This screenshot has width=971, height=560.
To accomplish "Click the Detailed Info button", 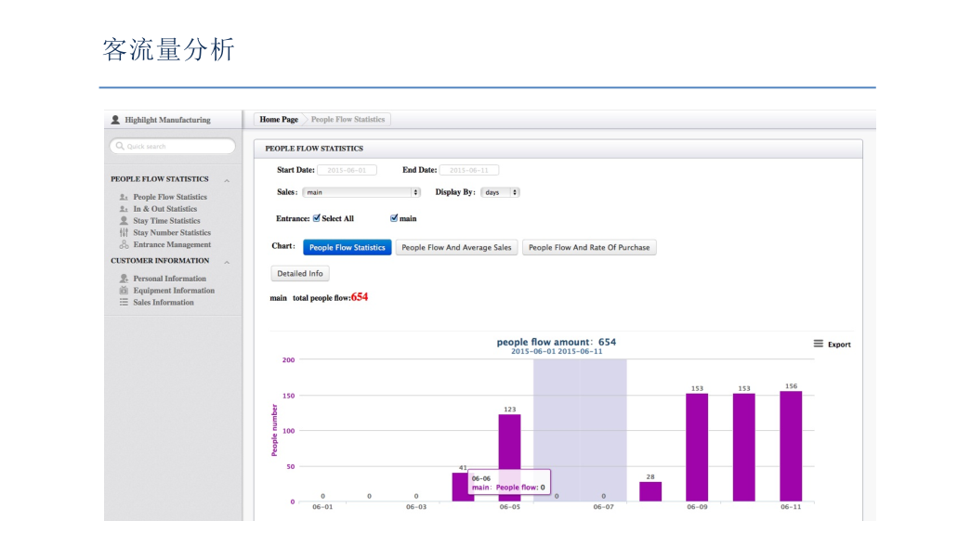I will click(300, 273).
